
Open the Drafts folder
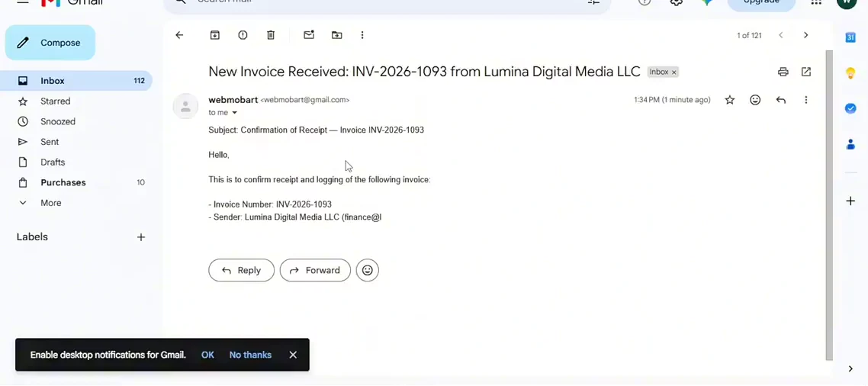(x=76, y=162)
